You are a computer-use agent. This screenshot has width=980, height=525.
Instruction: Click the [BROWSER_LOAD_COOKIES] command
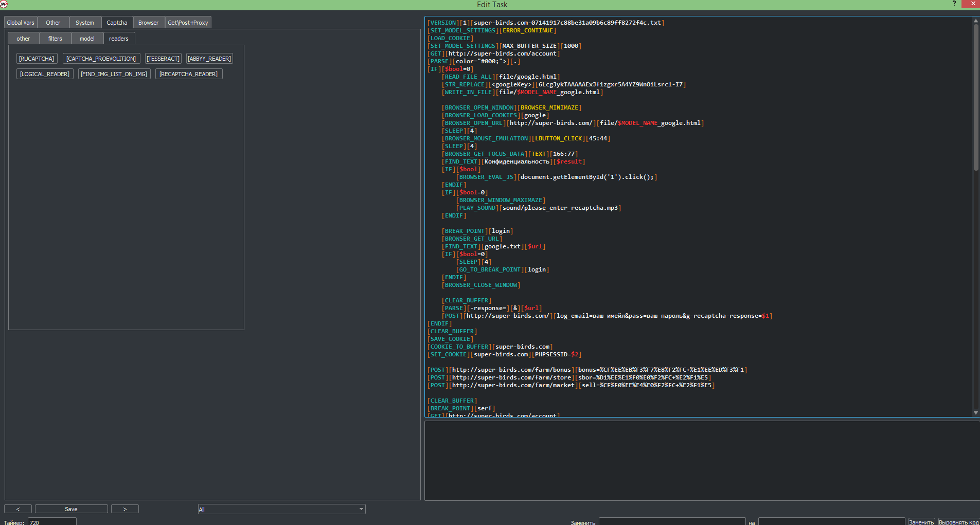(x=481, y=115)
